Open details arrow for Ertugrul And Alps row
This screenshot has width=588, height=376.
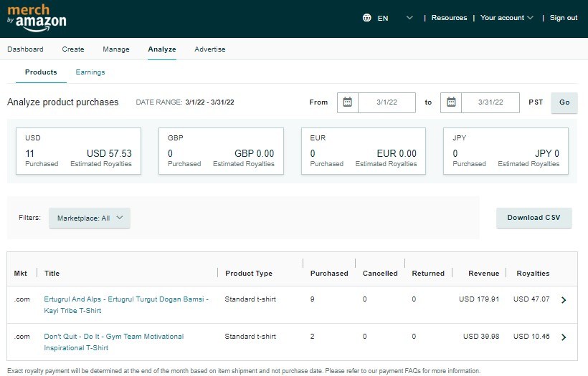click(563, 299)
